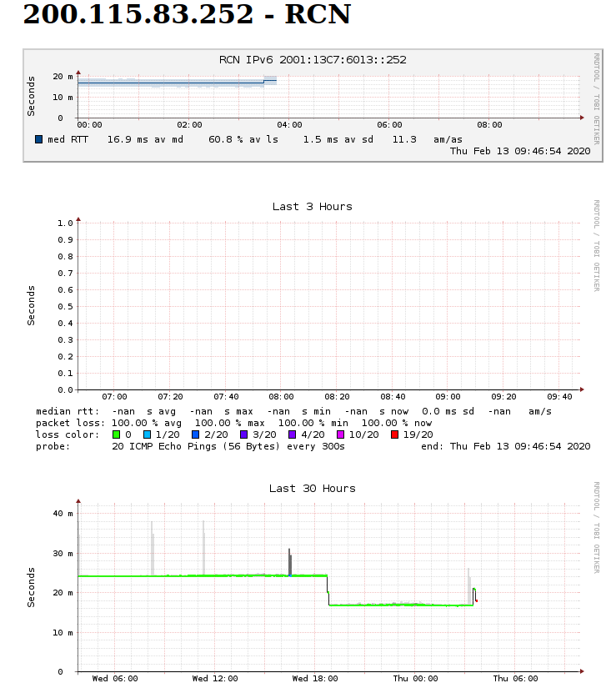The width and height of the screenshot is (616, 688).
Task: Click the Wed 12:00 label on 30-hour graph
Action: click(215, 679)
